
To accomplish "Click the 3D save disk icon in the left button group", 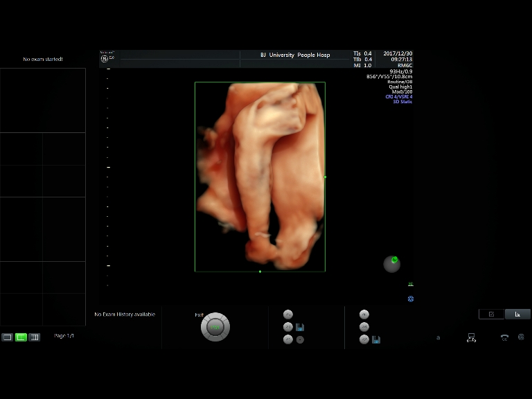I will pyautogui.click(x=300, y=327).
